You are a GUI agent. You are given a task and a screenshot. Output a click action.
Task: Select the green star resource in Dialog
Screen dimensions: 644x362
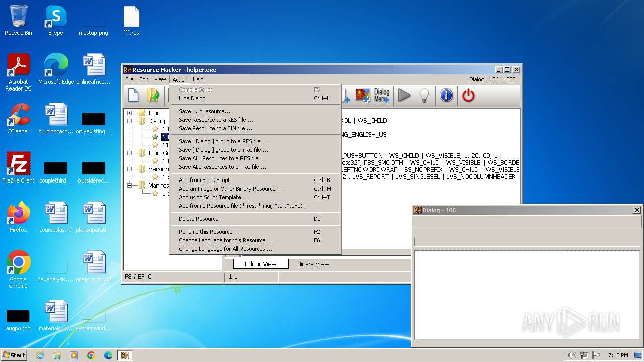coord(155,137)
